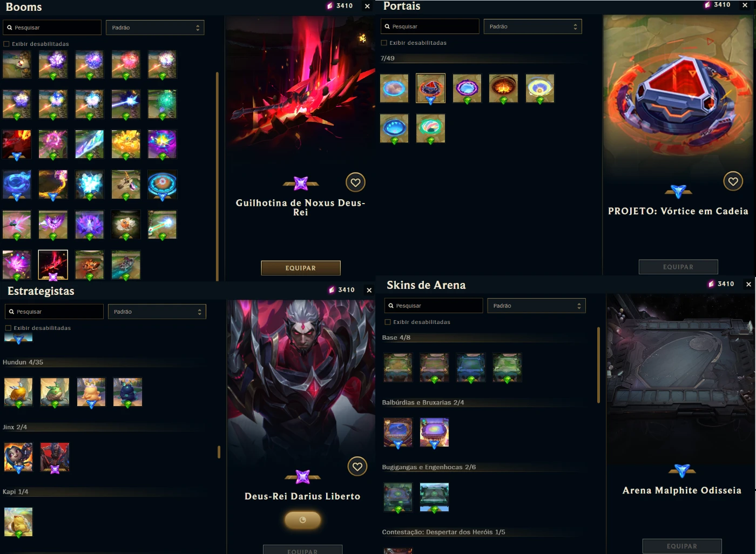
Task: Select the highlighted Guilhotina de Noxus boom icon
Action: (x=53, y=265)
